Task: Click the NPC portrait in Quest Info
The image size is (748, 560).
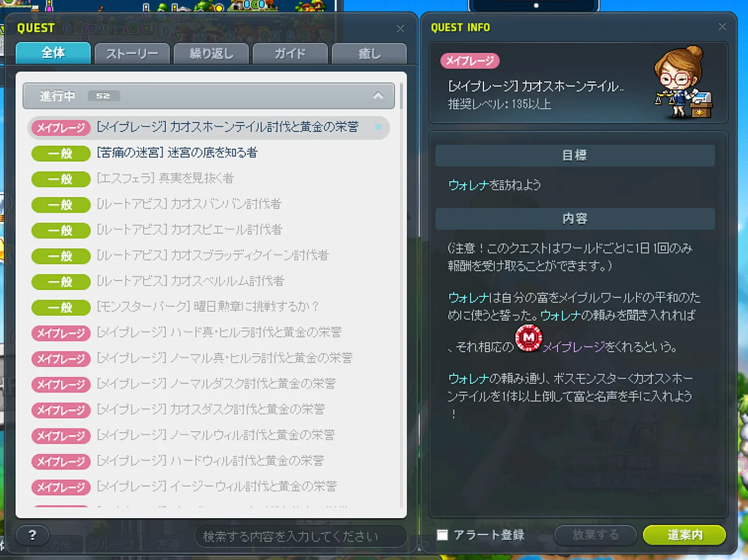Action: pos(682,82)
